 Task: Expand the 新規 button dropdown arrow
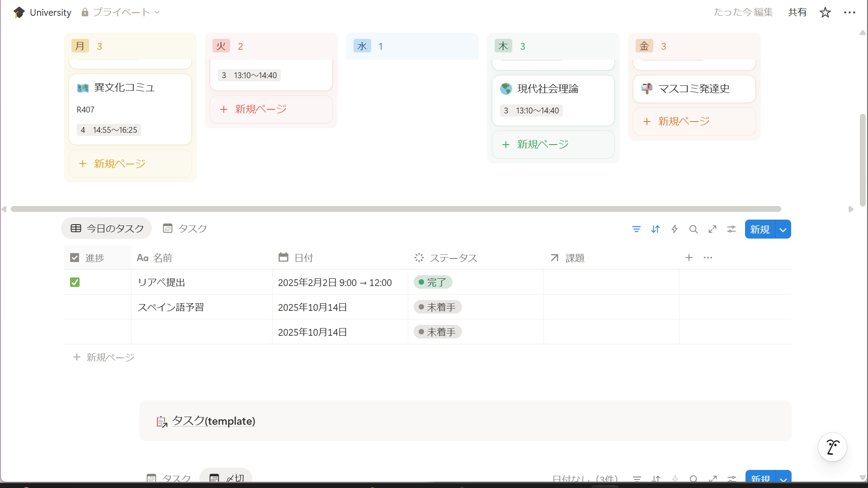pyautogui.click(x=783, y=230)
